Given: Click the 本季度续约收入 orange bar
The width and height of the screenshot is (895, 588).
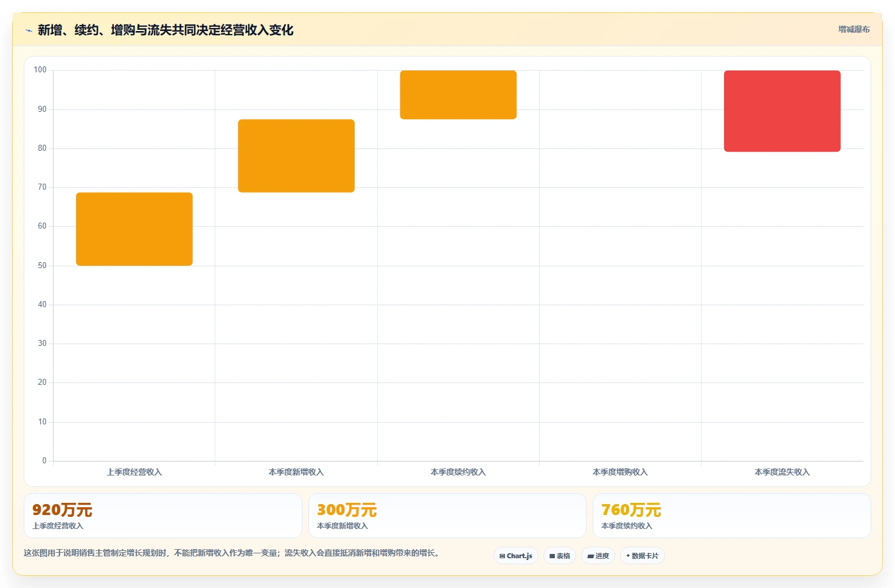Looking at the screenshot, I should click(x=458, y=95).
